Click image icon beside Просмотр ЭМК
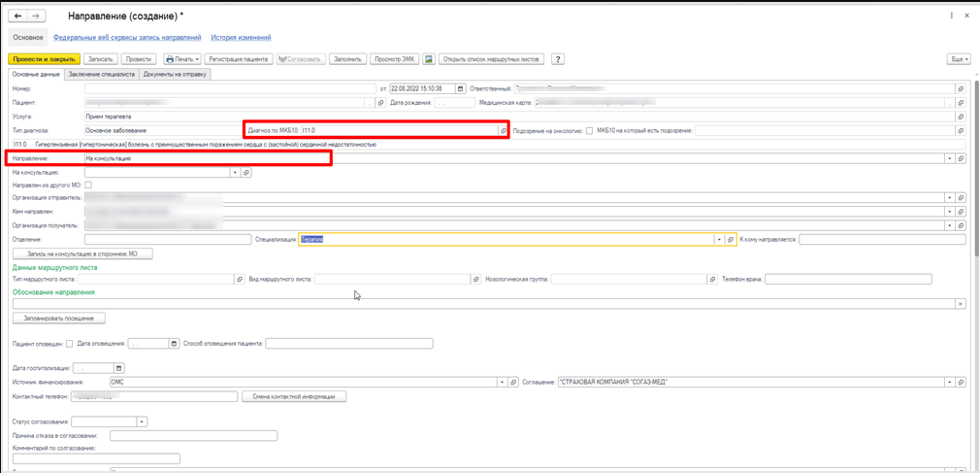The height and width of the screenshot is (473, 980). pyautogui.click(x=429, y=59)
